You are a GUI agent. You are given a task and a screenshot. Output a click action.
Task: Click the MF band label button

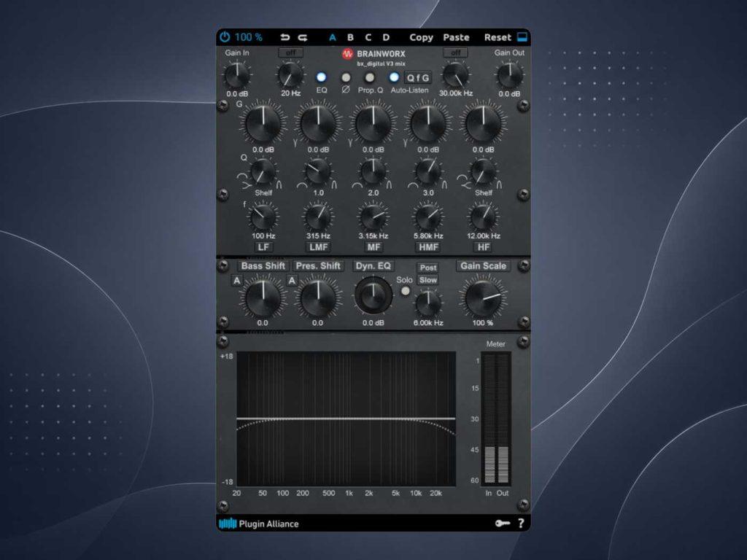[x=373, y=247]
